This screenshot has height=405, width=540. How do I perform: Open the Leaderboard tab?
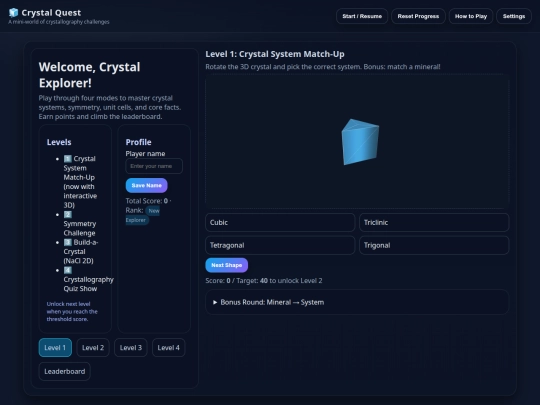tap(64, 371)
